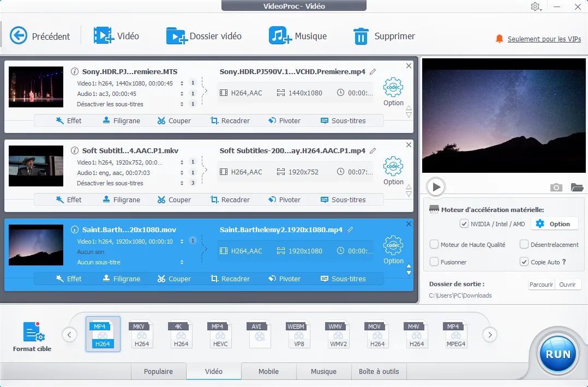Open the Boîte à outils tab
This screenshot has height=387, width=588.
pos(379,372)
